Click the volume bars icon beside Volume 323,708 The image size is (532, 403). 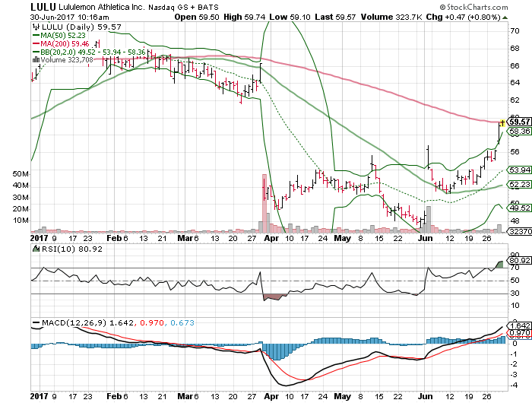click(x=36, y=60)
